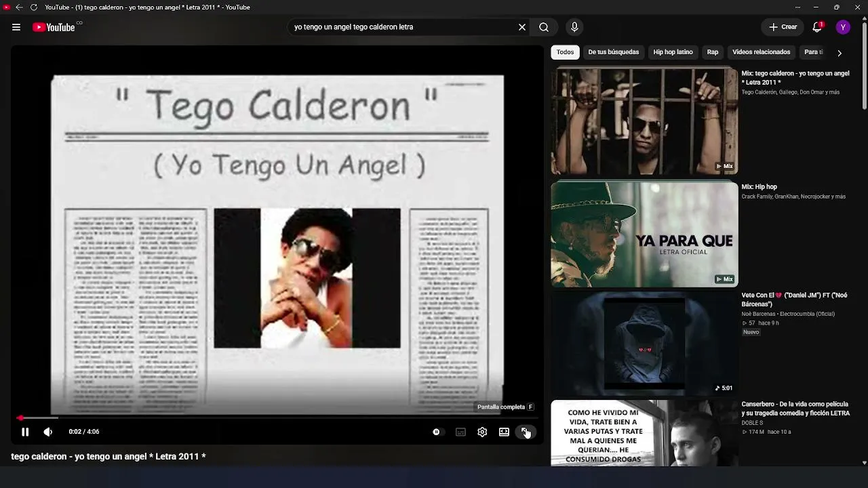Viewport: 868px width, 488px height.
Task: Open the Vete Con El video thumbnail
Action: [644, 344]
